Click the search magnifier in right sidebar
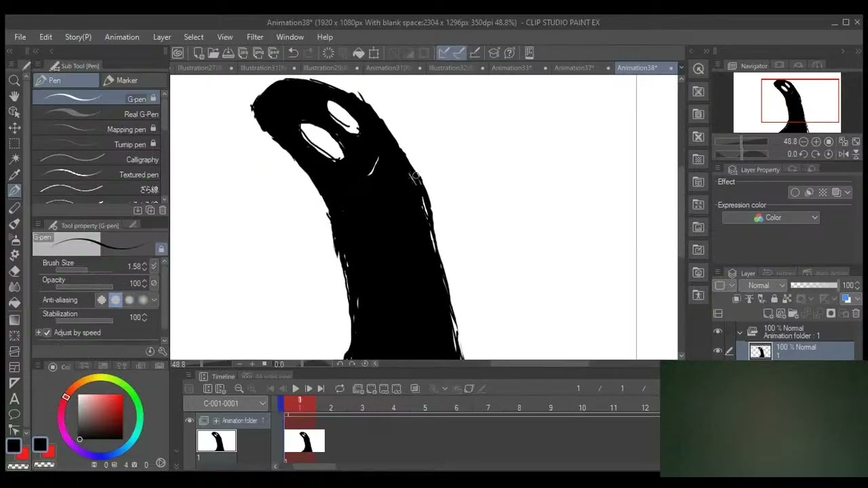The image size is (868, 488). 698,68
